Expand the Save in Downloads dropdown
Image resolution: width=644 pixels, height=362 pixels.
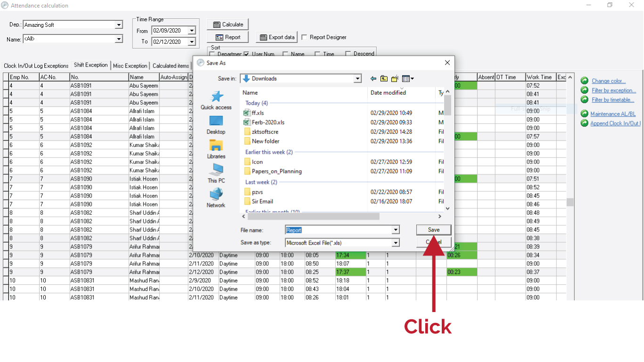coord(358,79)
